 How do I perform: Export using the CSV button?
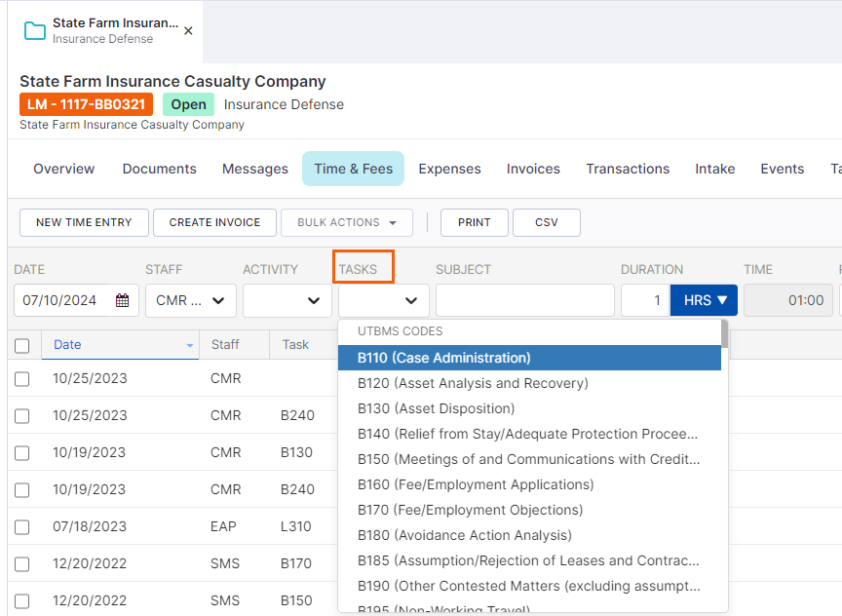point(547,222)
